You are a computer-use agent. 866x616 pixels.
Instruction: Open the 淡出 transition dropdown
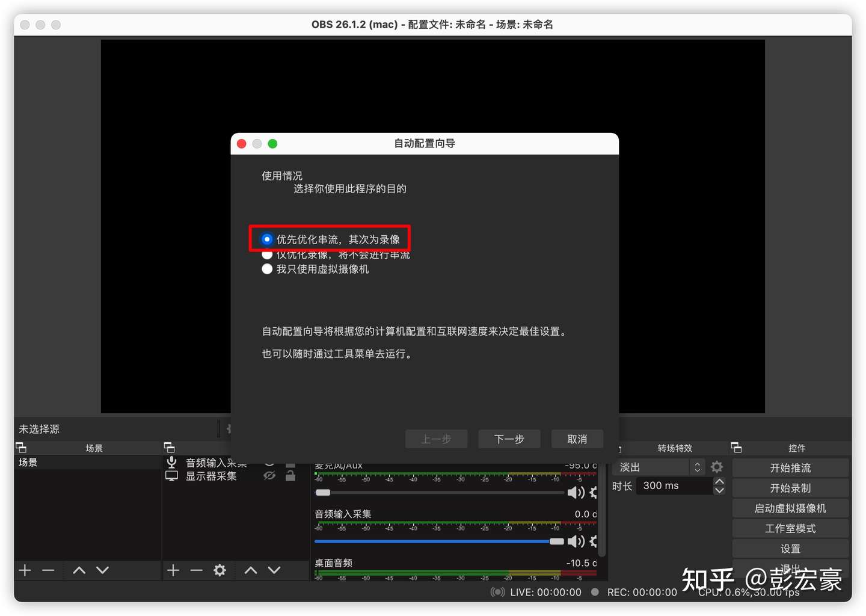point(660,467)
